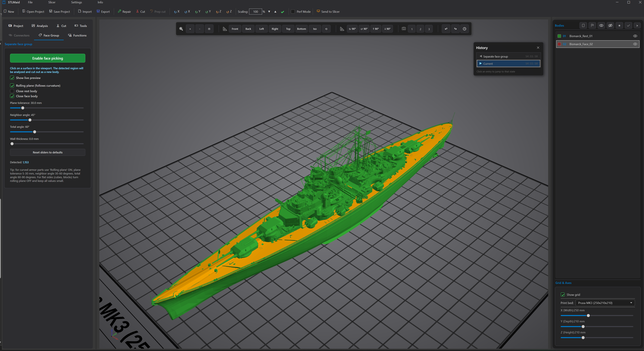Increase scaling with the up arrow

click(275, 12)
